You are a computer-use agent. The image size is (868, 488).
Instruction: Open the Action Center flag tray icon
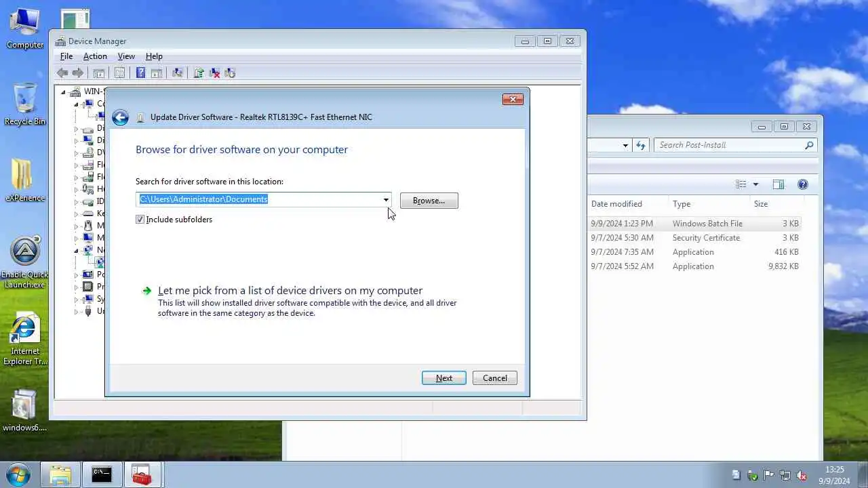tap(768, 475)
